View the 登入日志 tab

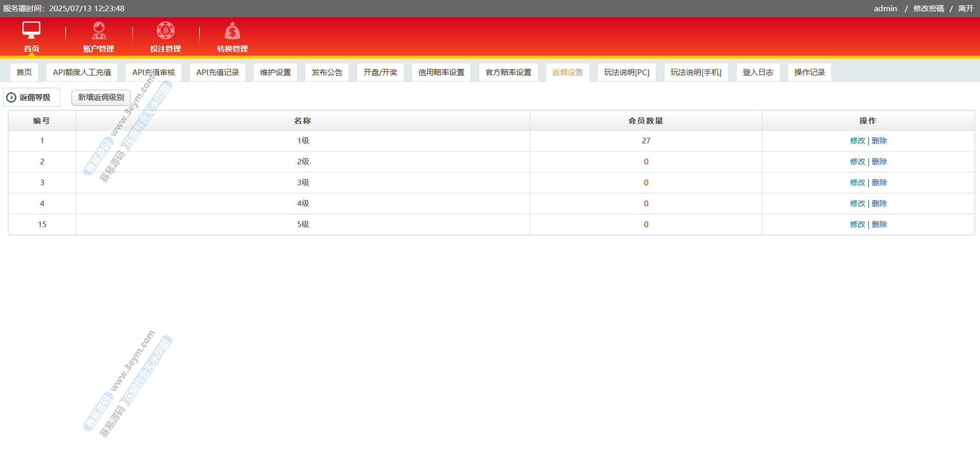click(757, 72)
